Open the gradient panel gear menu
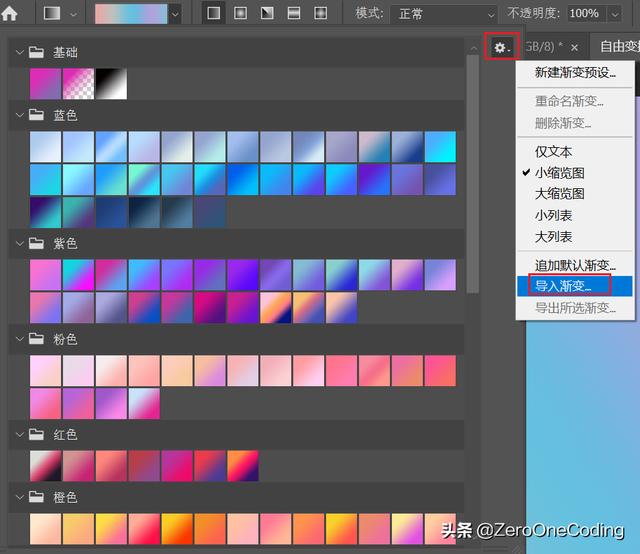 tap(502, 47)
